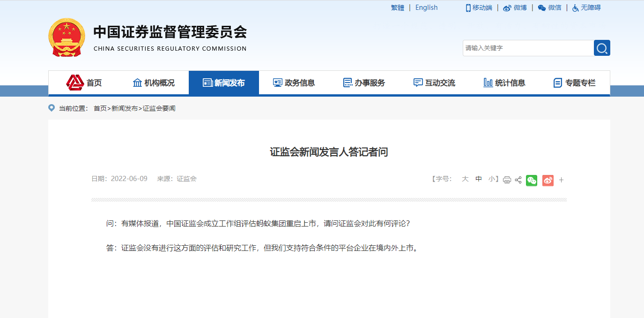Click the chat bubble icon beside 互动交流
This screenshot has height=318, width=644.
coord(418,83)
